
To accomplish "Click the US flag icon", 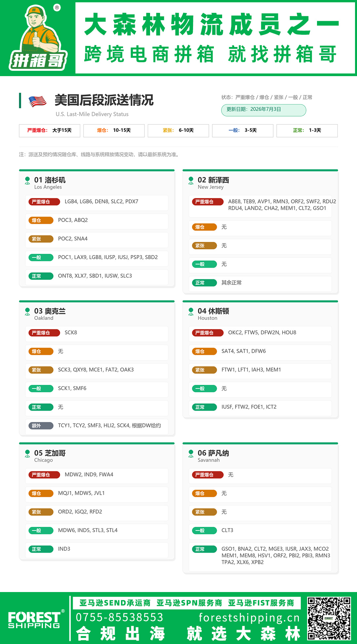I will [x=37, y=101].
